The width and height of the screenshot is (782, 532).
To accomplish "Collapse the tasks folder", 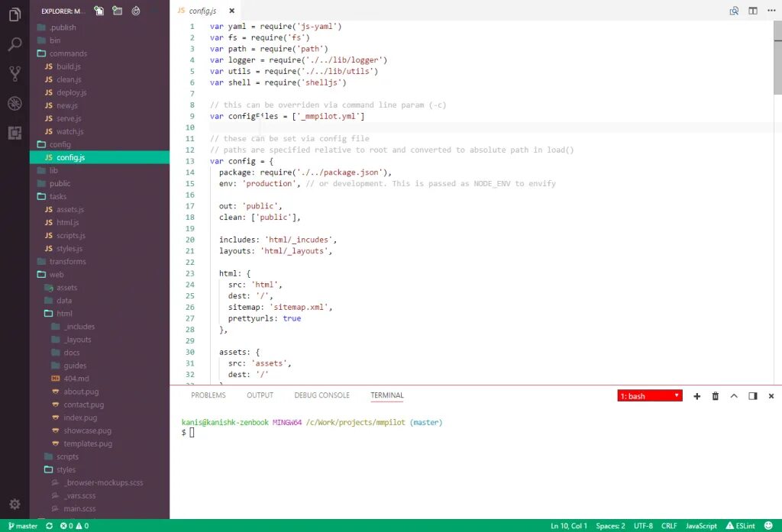I will click(99, 196).
